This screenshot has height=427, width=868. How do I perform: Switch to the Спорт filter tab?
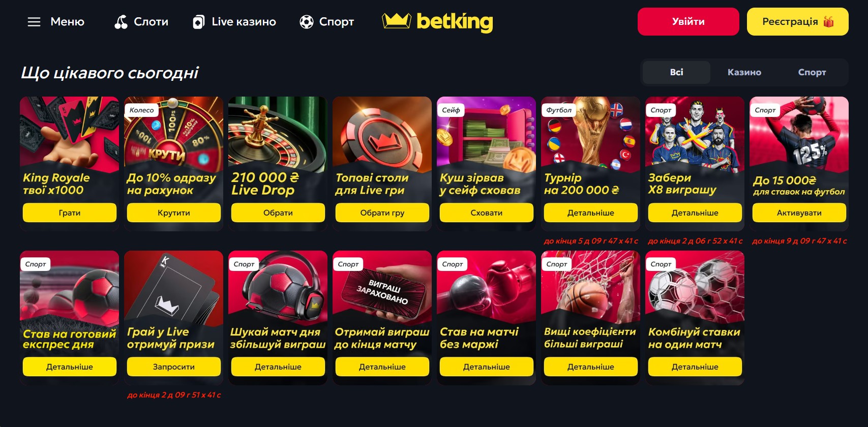click(812, 72)
